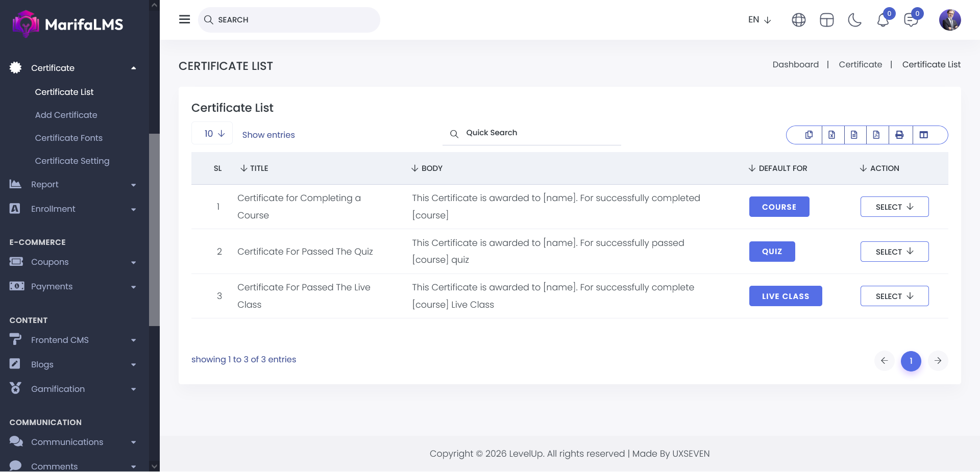The image size is (980, 472).
Task: Open the column visibility icon
Action: pos(923,135)
